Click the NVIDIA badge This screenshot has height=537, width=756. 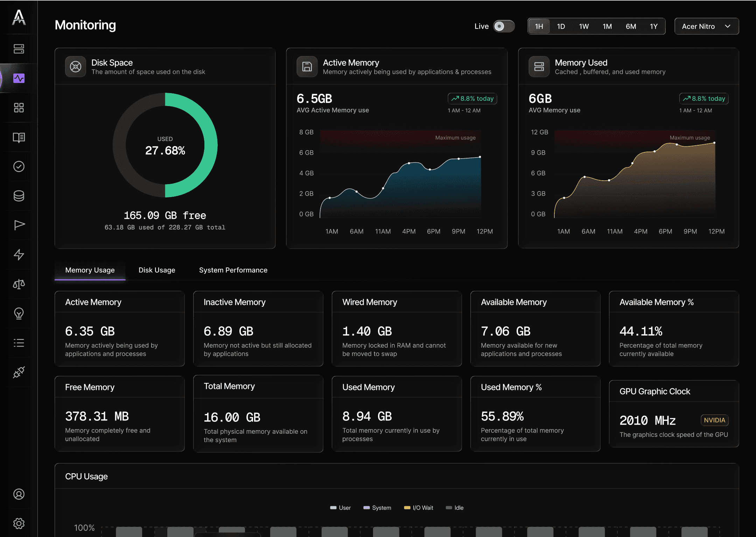714,420
